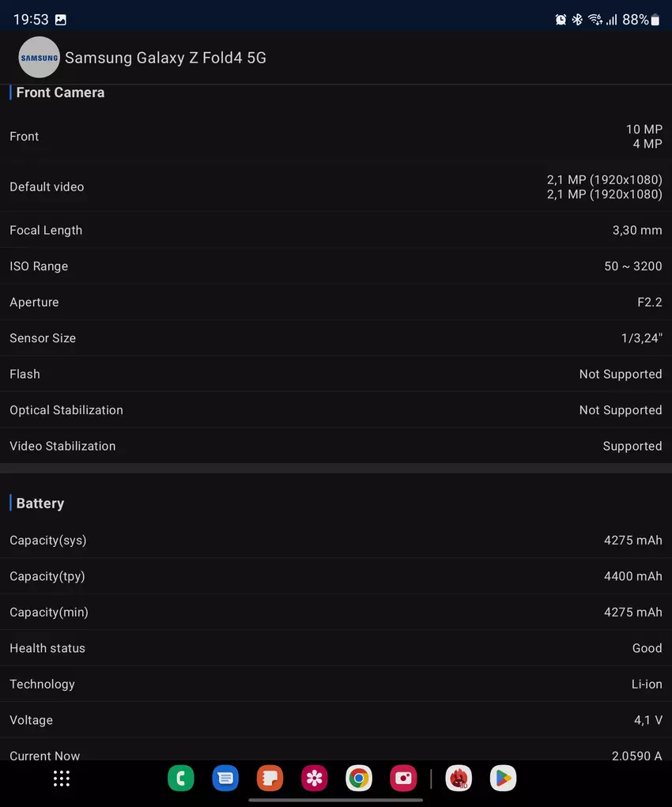Image resolution: width=672 pixels, height=807 pixels.
Task: Tap the Health status row
Action: pyautogui.click(x=336, y=648)
